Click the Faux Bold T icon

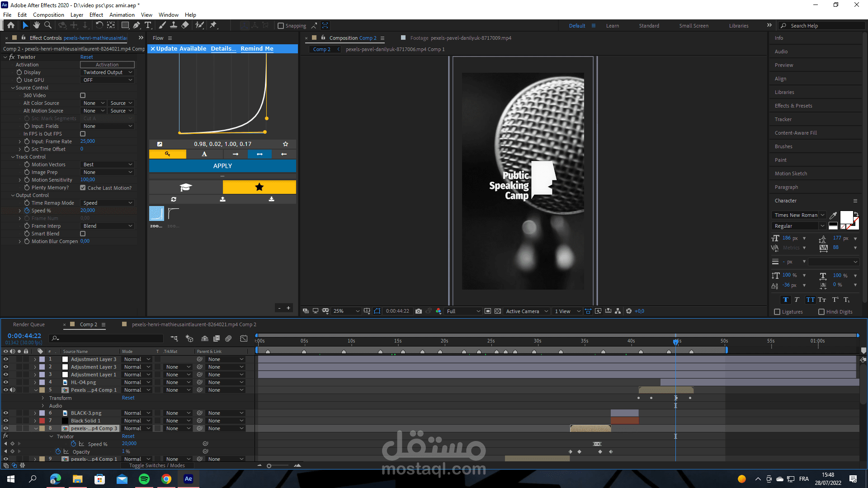(786, 300)
